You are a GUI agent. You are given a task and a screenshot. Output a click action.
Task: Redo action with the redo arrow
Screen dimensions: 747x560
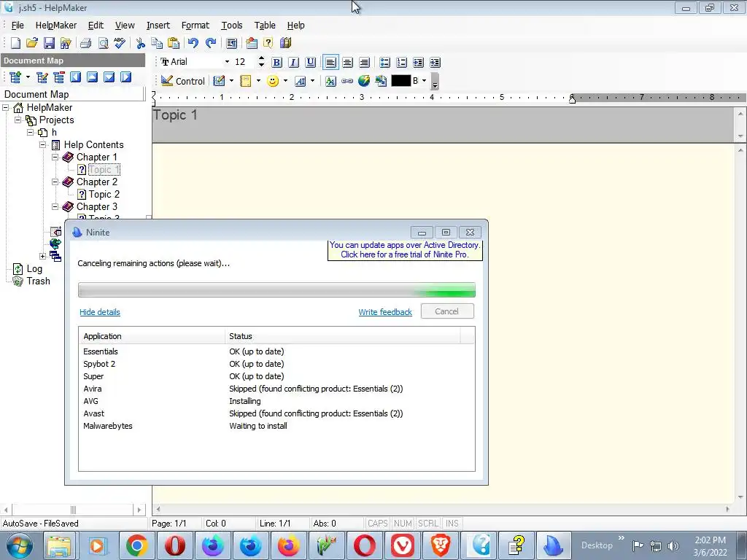click(211, 43)
